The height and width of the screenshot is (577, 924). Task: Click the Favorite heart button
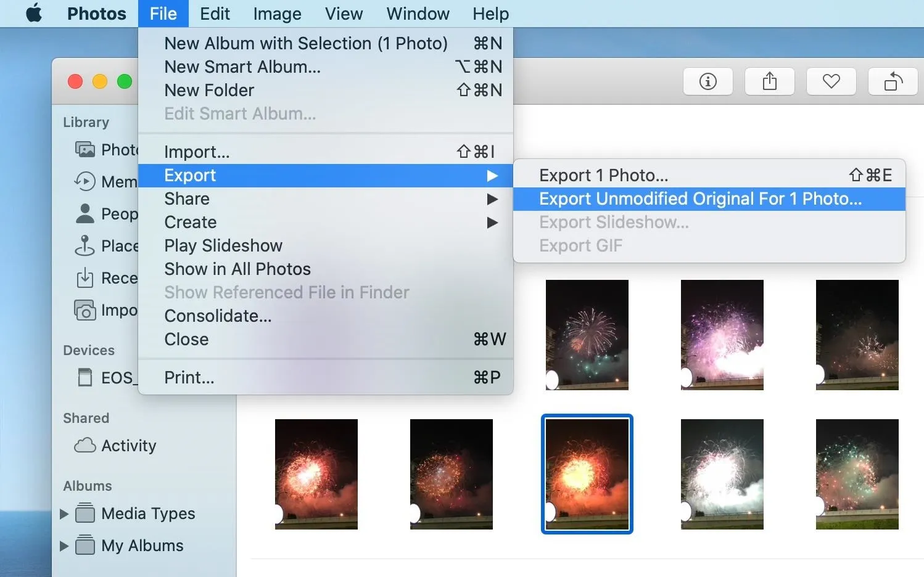click(831, 81)
